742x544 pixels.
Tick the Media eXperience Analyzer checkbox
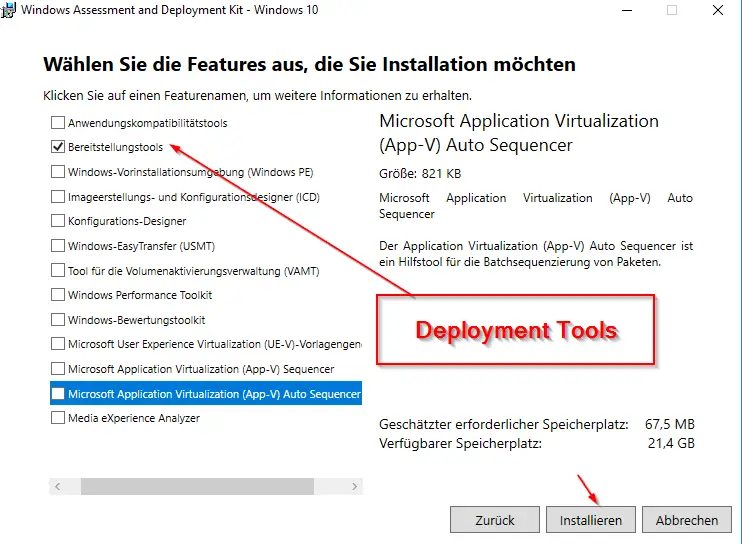tap(58, 418)
